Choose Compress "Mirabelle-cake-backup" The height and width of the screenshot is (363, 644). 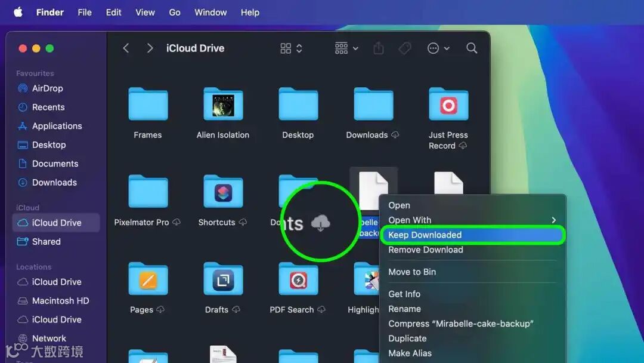coord(472,324)
